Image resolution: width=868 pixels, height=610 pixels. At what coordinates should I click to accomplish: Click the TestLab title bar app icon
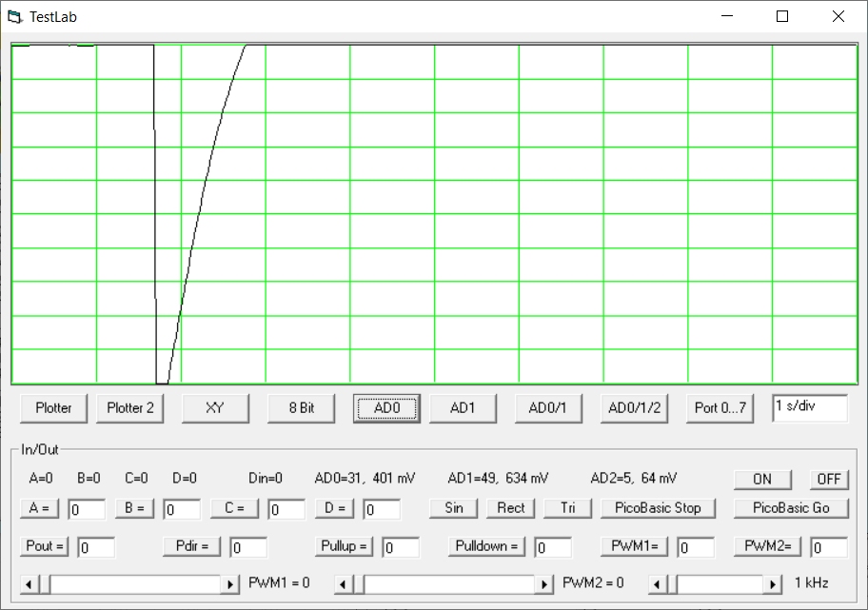click(13, 16)
